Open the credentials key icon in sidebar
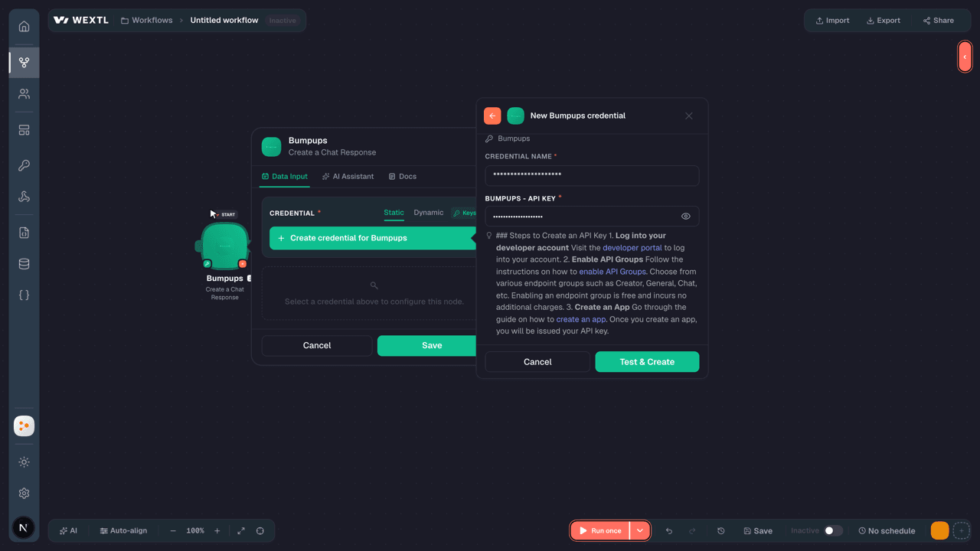The image size is (980, 551). 24,165
